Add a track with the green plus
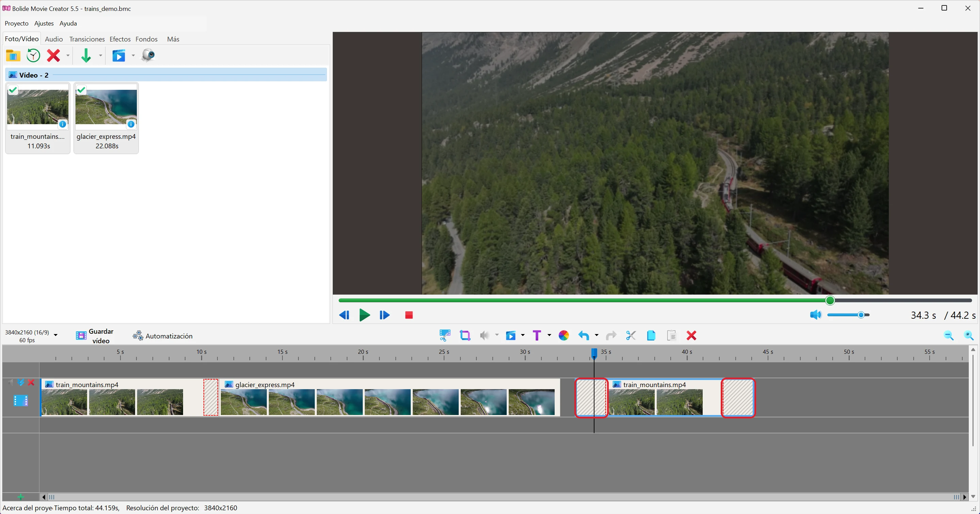 (20, 497)
